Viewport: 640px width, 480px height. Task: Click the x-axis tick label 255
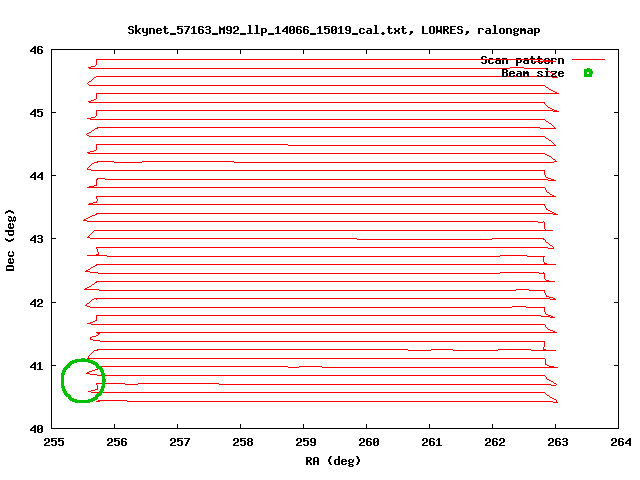(53, 442)
